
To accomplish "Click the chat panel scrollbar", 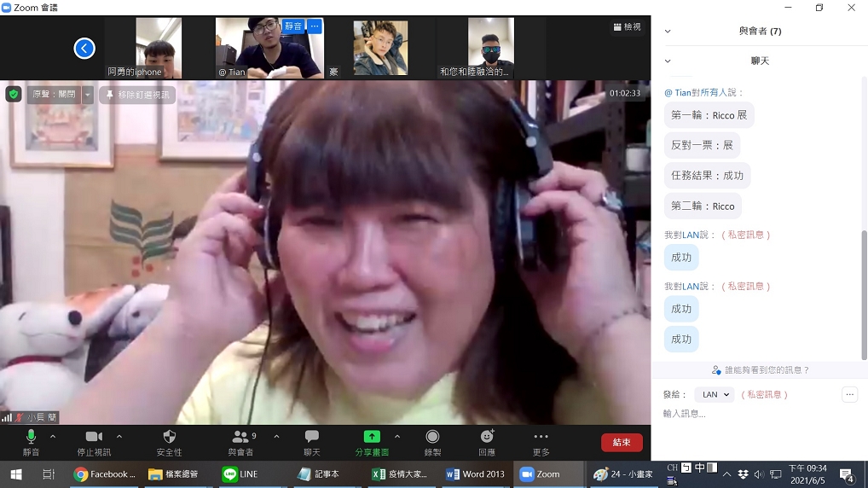I will (864, 294).
